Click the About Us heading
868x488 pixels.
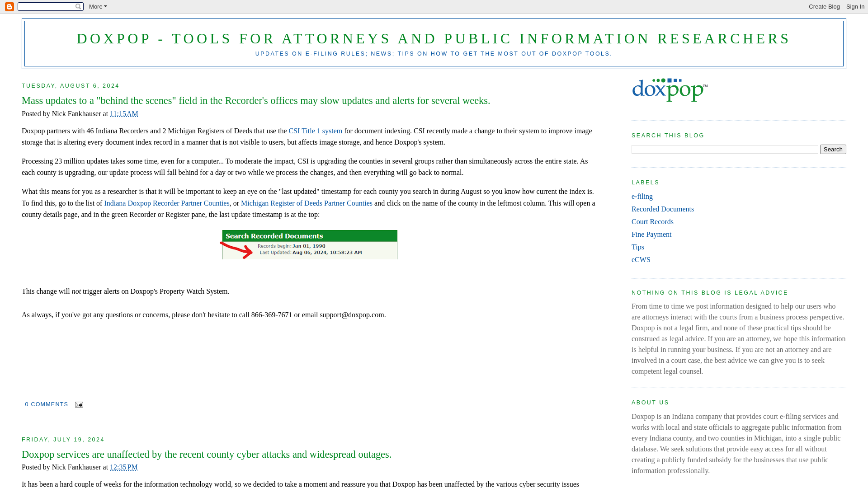(650, 403)
